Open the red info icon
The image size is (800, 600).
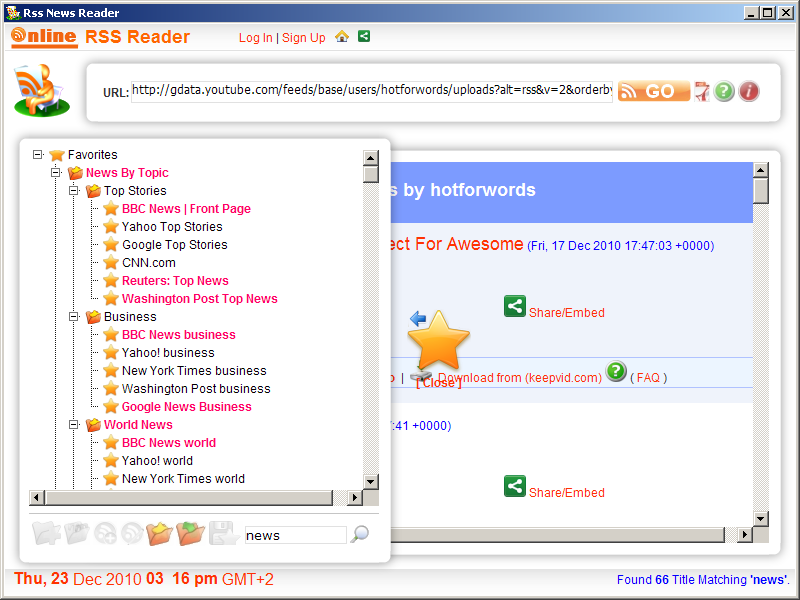[748, 91]
